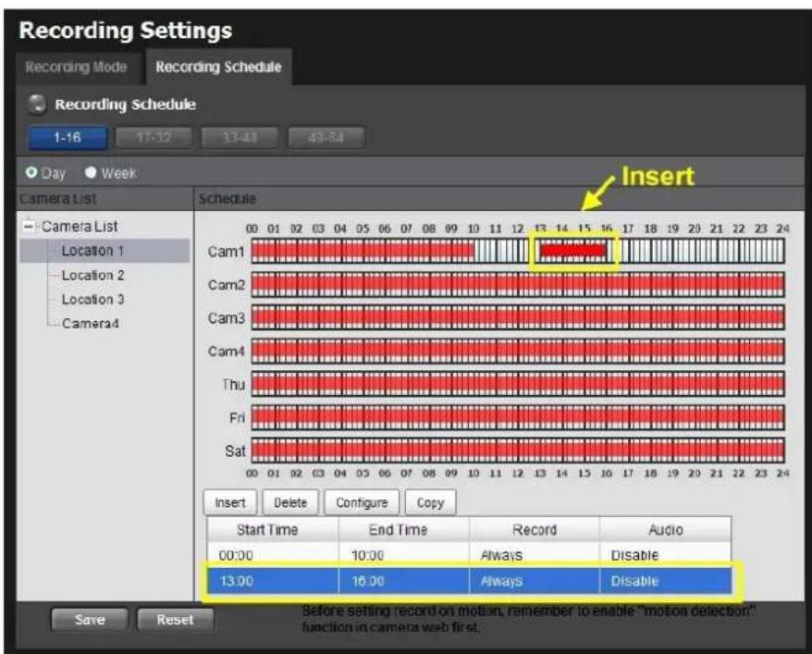
Task: Click the Thu schedule timeline bar
Action: click(518, 384)
